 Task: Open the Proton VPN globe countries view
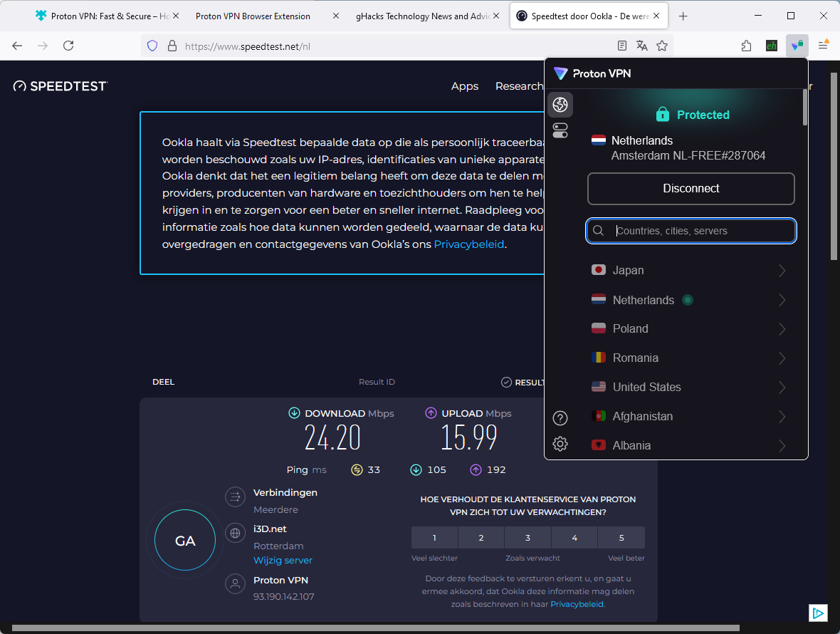click(560, 105)
